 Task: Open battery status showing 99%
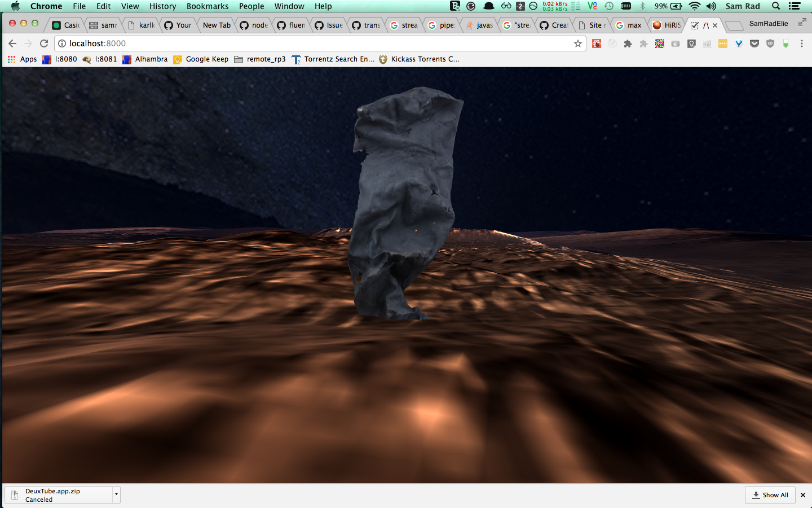pos(668,6)
